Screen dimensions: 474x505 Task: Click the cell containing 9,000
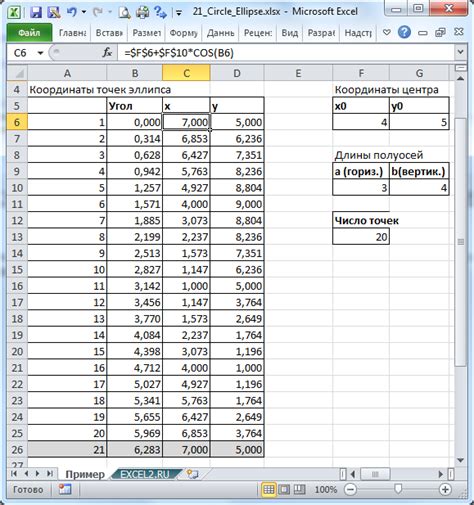coord(237,204)
